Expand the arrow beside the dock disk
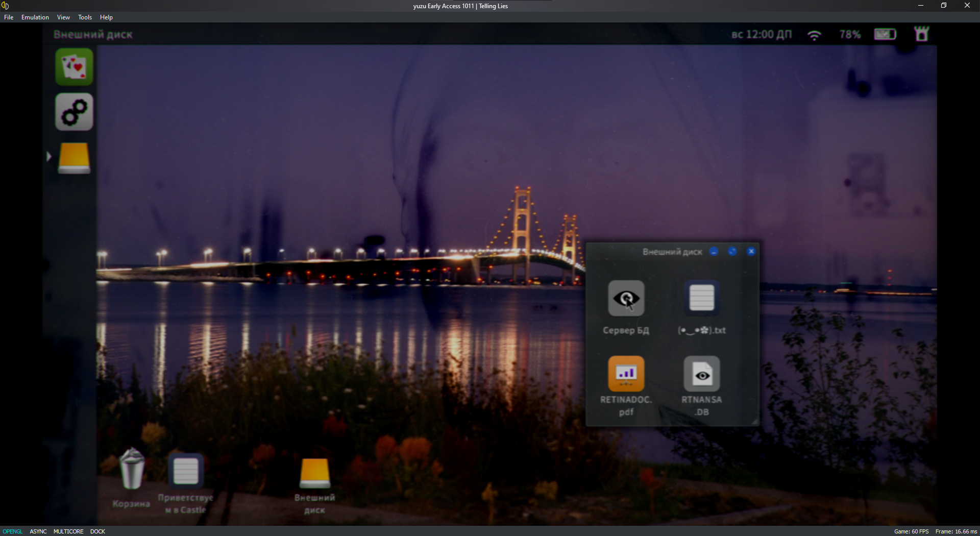This screenshot has height=536, width=980. coord(49,156)
